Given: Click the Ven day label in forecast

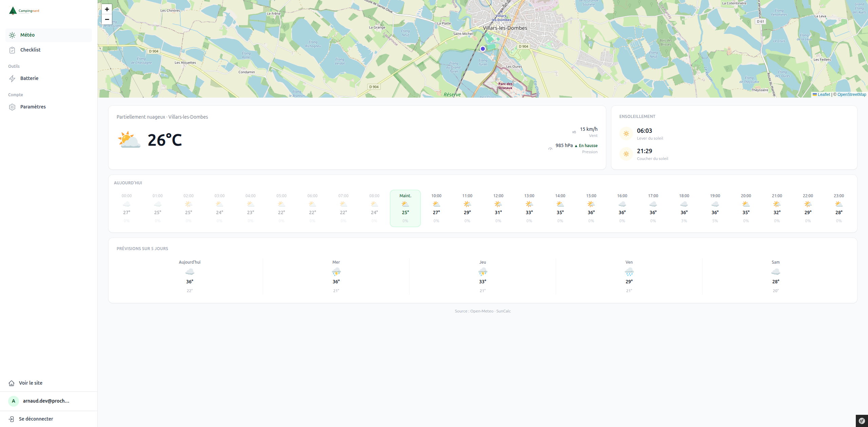Looking at the screenshot, I should point(629,262).
